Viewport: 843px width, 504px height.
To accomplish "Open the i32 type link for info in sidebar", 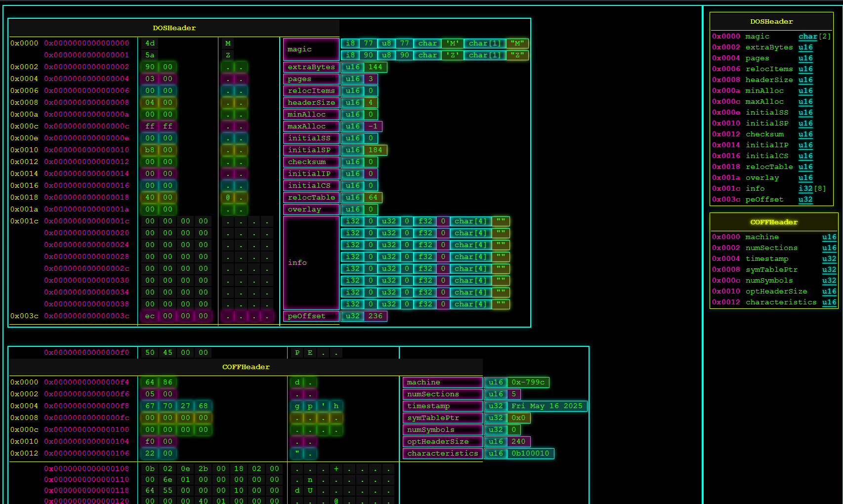I will [805, 189].
